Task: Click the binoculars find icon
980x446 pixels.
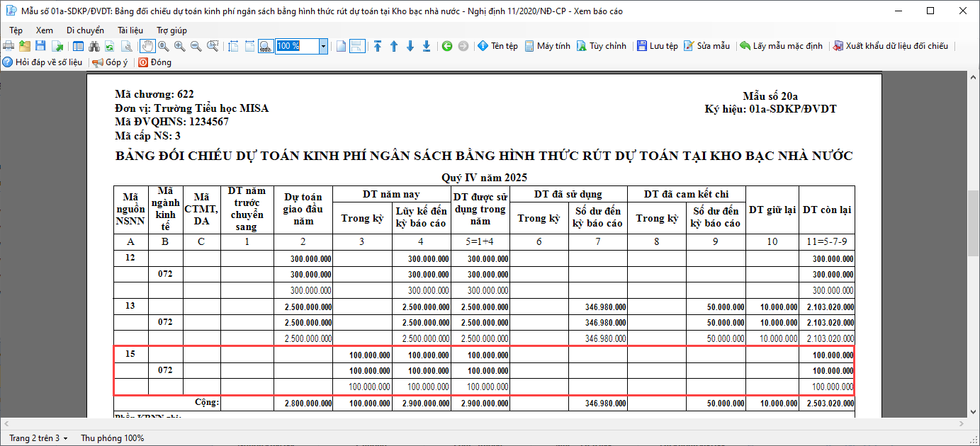Action: click(94, 46)
